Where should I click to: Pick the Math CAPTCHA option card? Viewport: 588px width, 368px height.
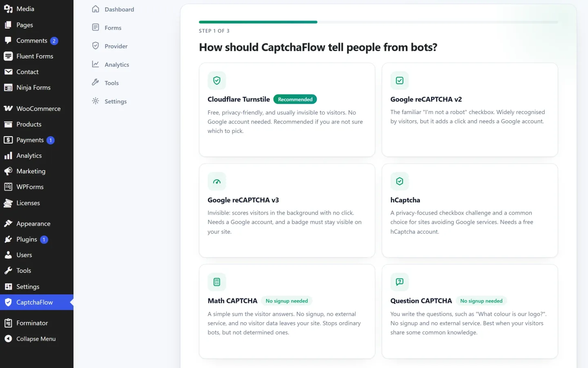click(287, 312)
